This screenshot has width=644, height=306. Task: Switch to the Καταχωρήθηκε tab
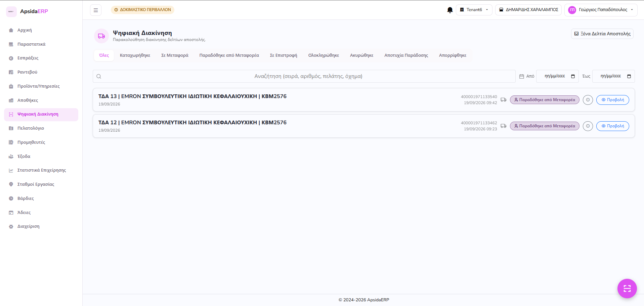pos(135,55)
